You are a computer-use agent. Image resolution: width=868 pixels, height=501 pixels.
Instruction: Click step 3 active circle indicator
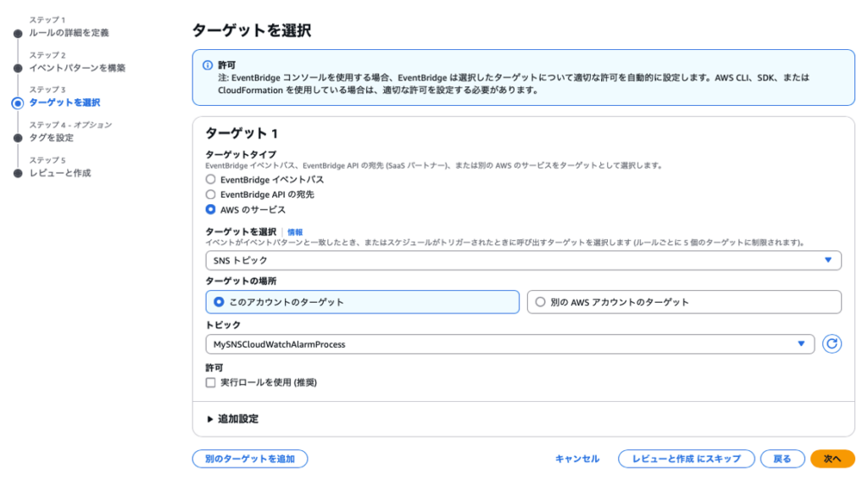pos(17,103)
